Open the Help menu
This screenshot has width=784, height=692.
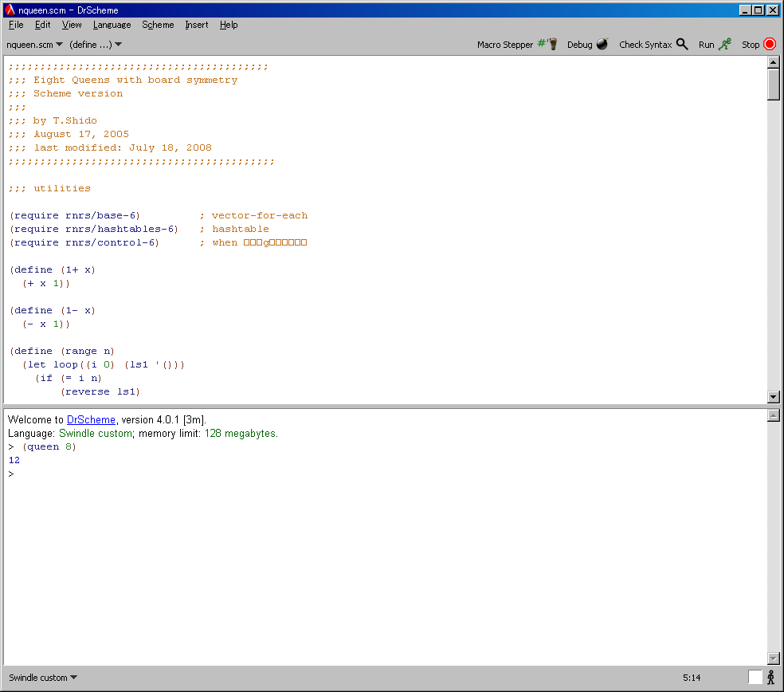229,25
